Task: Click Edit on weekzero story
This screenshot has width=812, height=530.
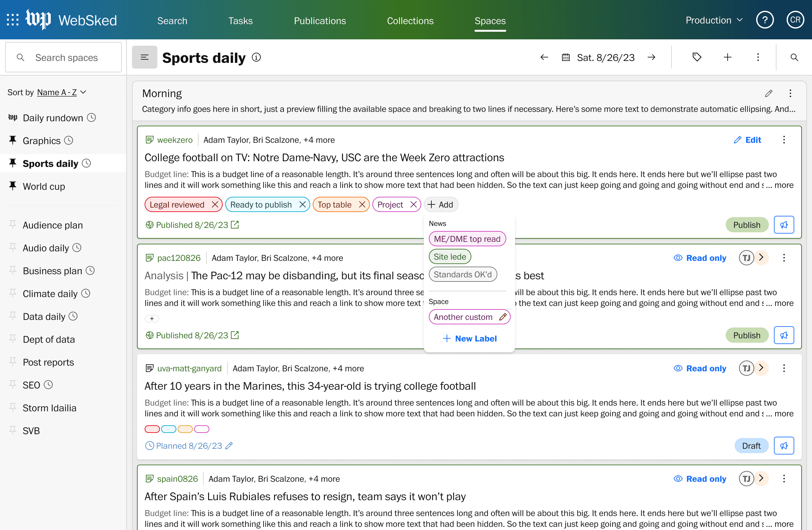Action: click(747, 140)
